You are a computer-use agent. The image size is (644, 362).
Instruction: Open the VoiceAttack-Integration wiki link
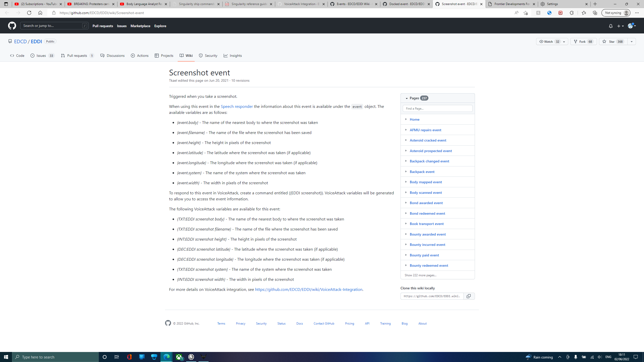[x=309, y=289]
